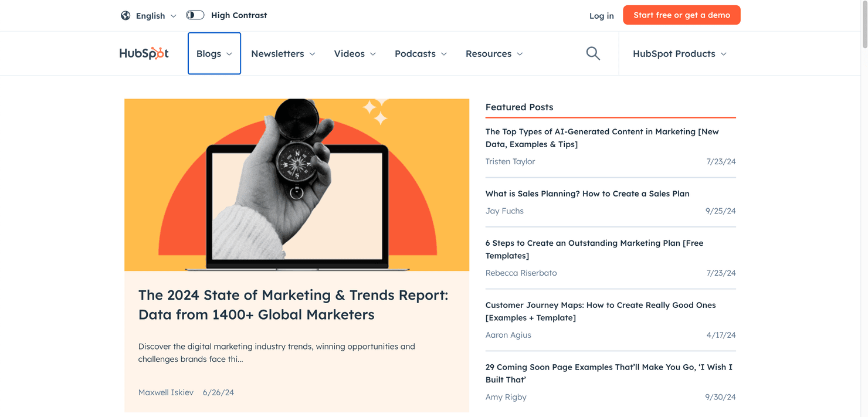Click the Log in link

[602, 16]
